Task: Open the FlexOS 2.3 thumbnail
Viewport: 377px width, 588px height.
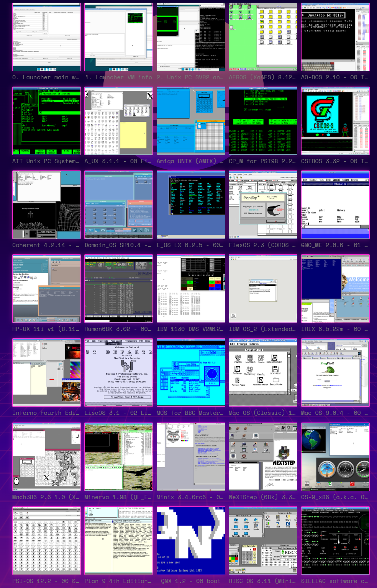Action: click(x=263, y=205)
